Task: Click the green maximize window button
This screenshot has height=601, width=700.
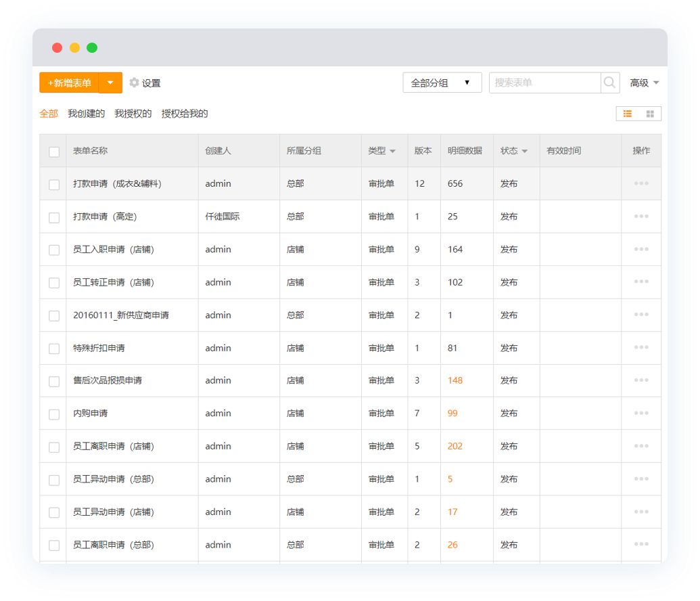Action: point(92,47)
